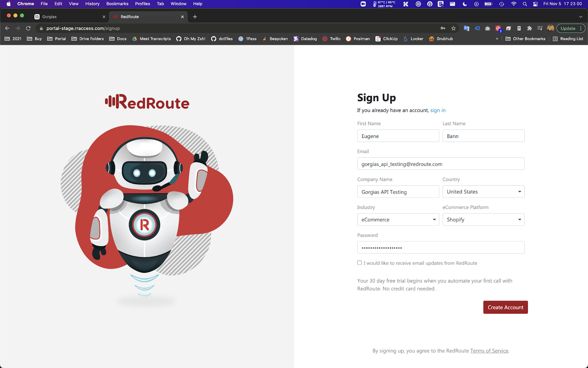The height and width of the screenshot is (368, 588).
Task: Open the Datadog bookmark
Action: click(305, 39)
